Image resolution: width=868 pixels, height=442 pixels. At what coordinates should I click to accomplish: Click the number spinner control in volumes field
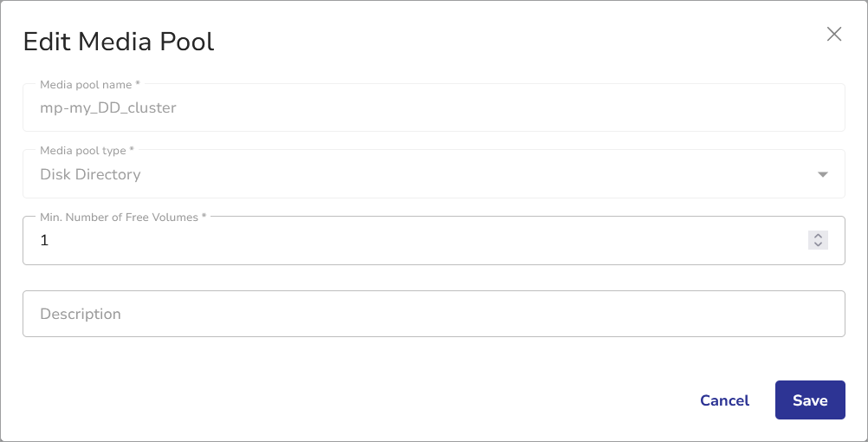click(x=819, y=240)
